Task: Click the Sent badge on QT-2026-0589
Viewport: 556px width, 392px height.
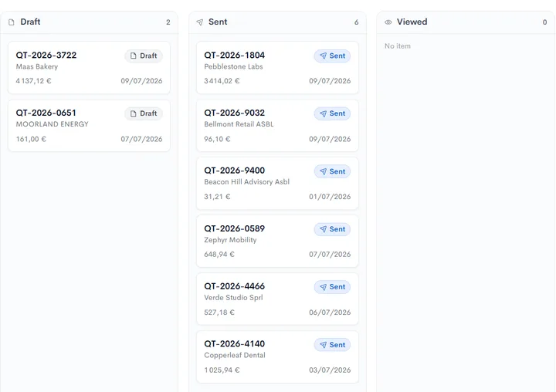Action: [x=332, y=229]
